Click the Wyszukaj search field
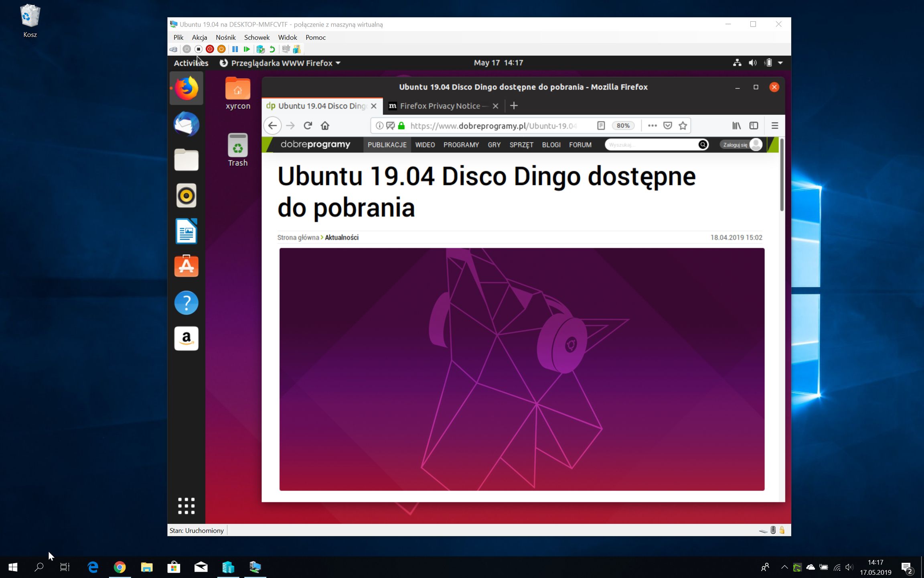 pyautogui.click(x=650, y=144)
